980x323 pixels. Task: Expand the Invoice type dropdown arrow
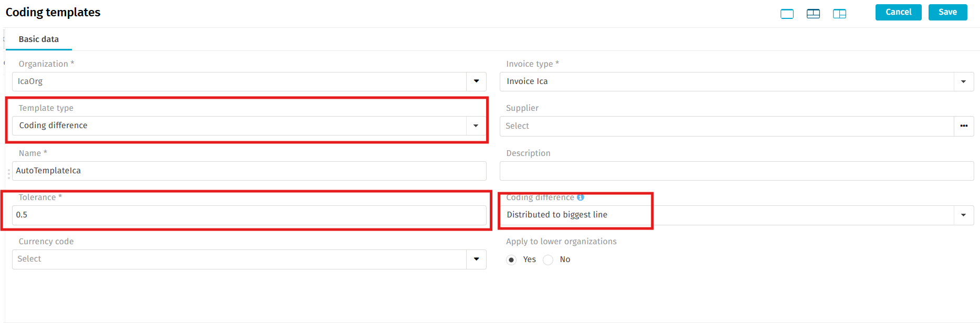pyautogui.click(x=963, y=82)
